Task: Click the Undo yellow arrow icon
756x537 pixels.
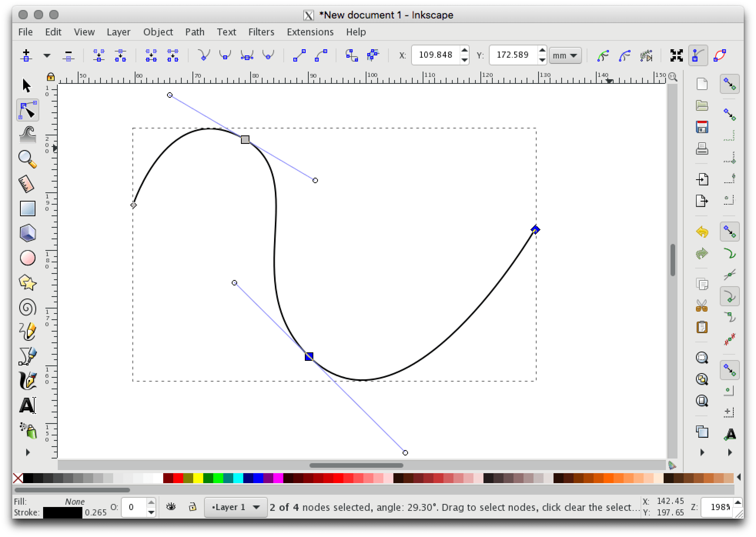Action: 702,232
